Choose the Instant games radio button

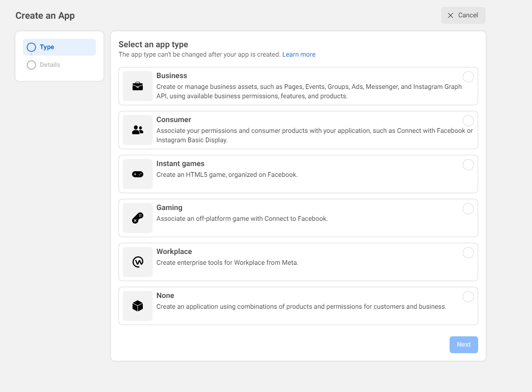point(468,165)
